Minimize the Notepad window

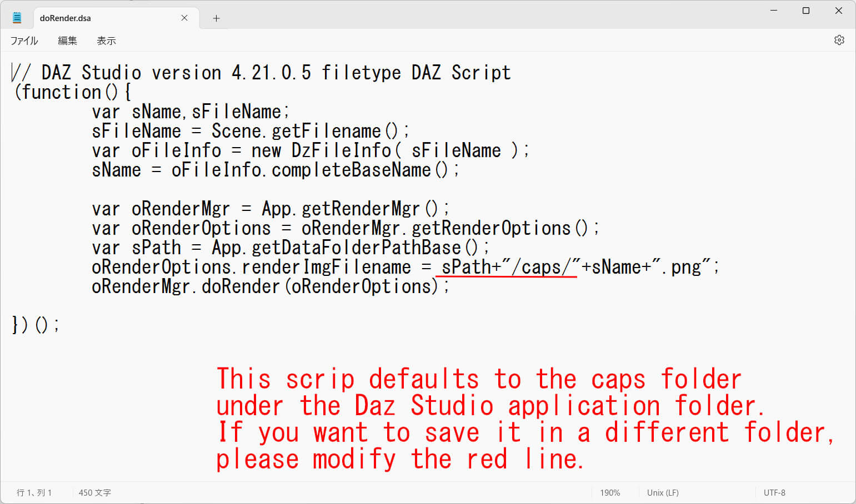coord(774,11)
